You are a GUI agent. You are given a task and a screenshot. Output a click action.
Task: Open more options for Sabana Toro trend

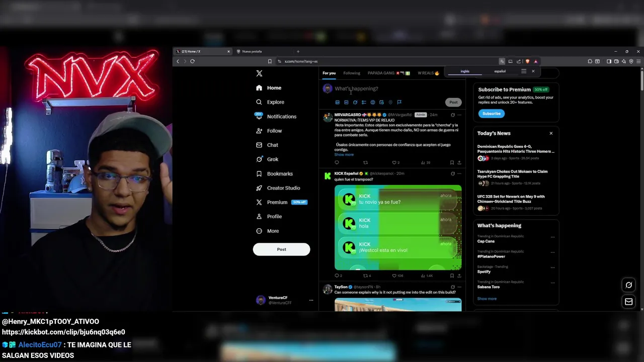552,283
